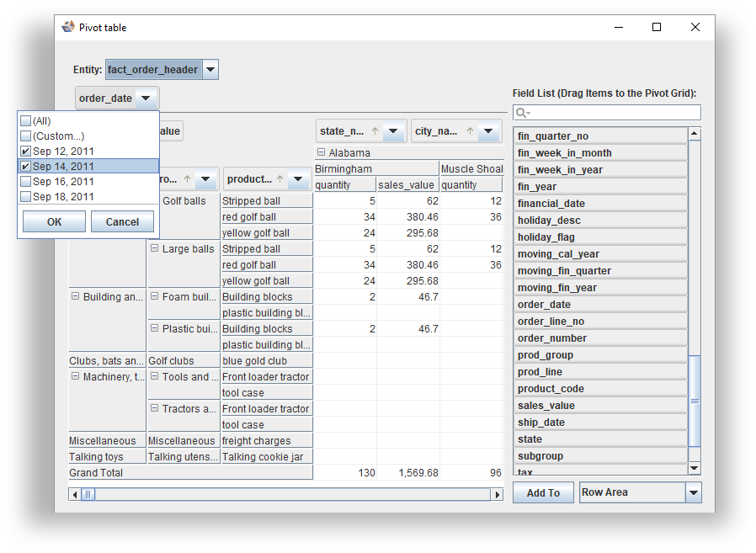Click the Add To button
This screenshot has width=756, height=553.
pyautogui.click(x=543, y=493)
